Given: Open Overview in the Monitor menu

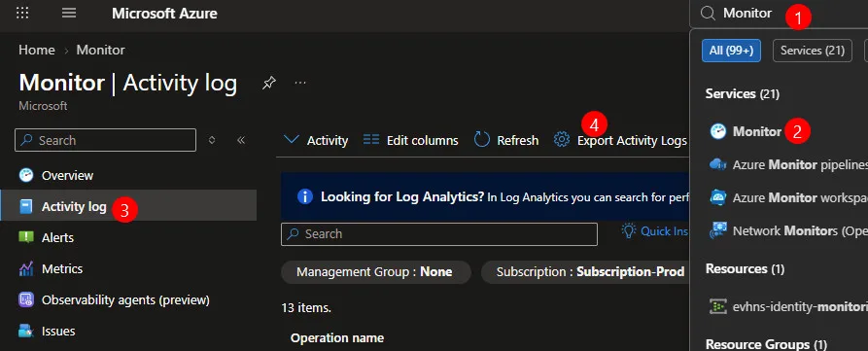Looking at the screenshot, I should coord(67,175).
